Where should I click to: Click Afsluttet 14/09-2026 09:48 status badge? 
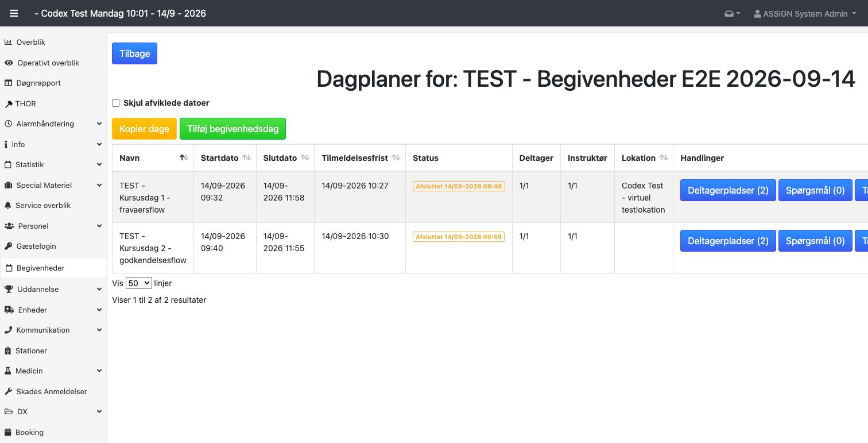pos(459,186)
